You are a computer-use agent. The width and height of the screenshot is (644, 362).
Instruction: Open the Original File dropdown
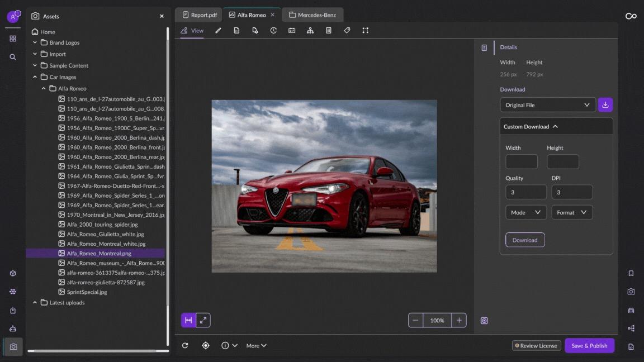(547, 104)
